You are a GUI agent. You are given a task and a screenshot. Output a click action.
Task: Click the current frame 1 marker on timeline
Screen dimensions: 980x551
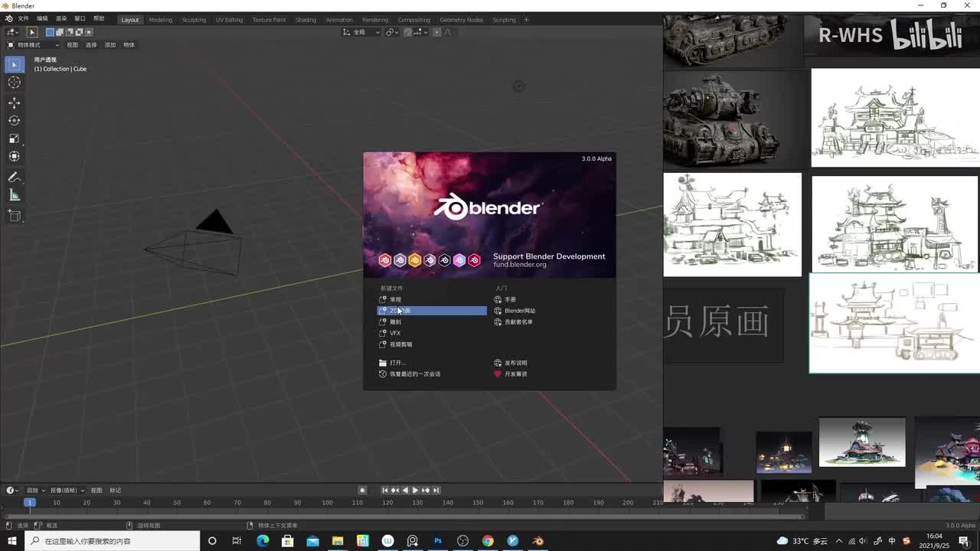tap(29, 502)
